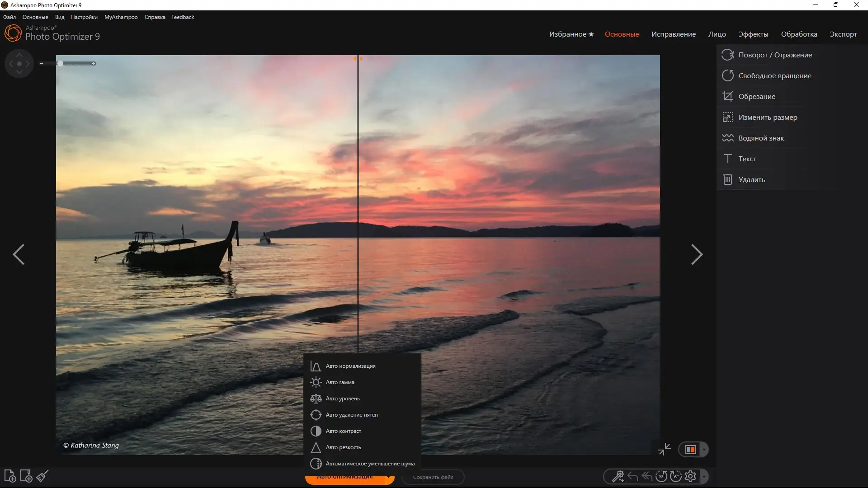Image resolution: width=868 pixels, height=488 pixels.
Task: Click the add image icon bottom left
Action: [10, 476]
